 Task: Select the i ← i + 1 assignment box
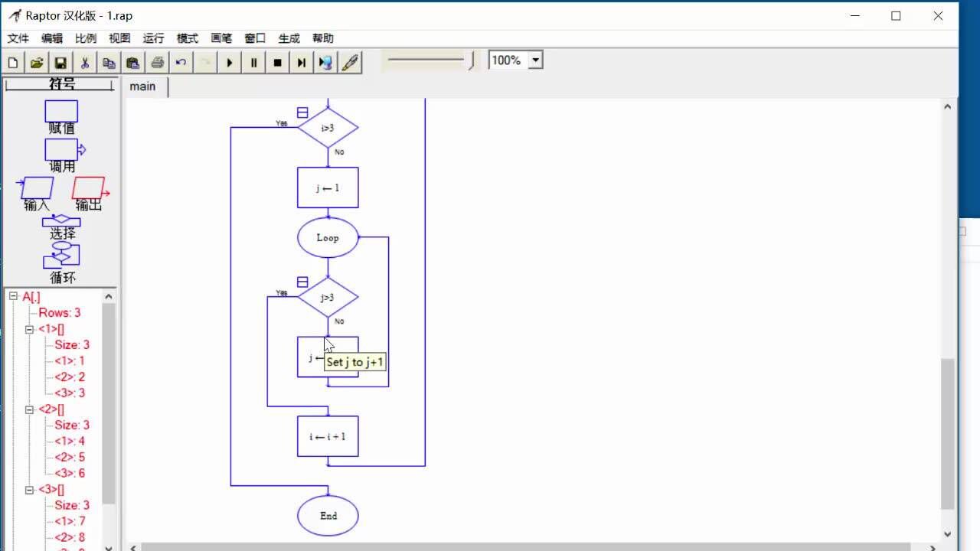328,436
